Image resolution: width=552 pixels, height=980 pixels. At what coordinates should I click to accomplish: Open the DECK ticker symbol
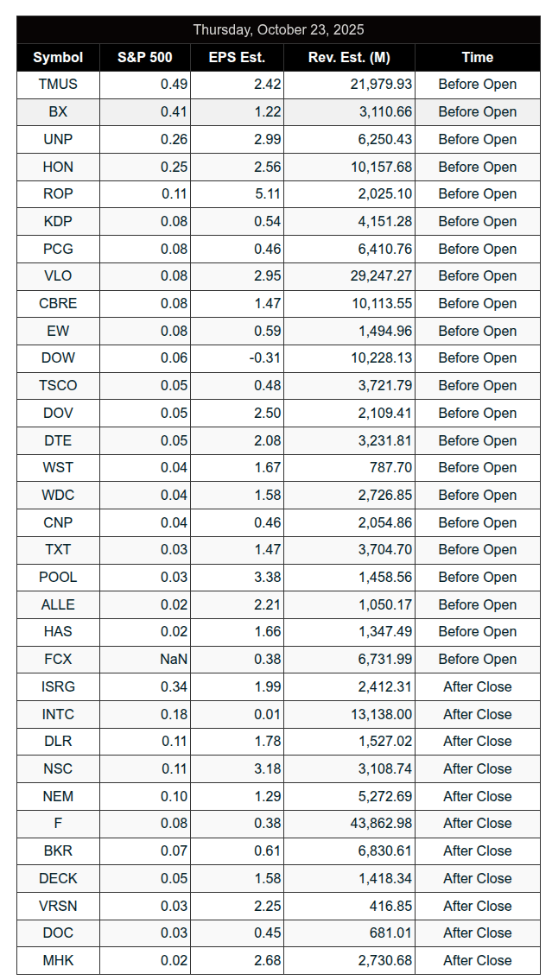(58, 878)
